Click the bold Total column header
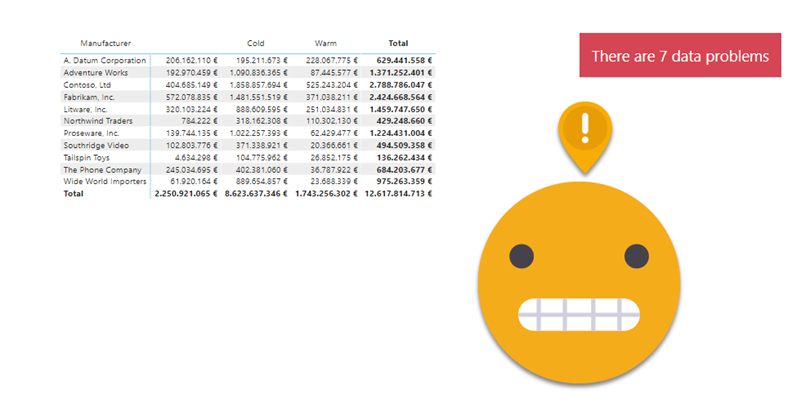 398,44
